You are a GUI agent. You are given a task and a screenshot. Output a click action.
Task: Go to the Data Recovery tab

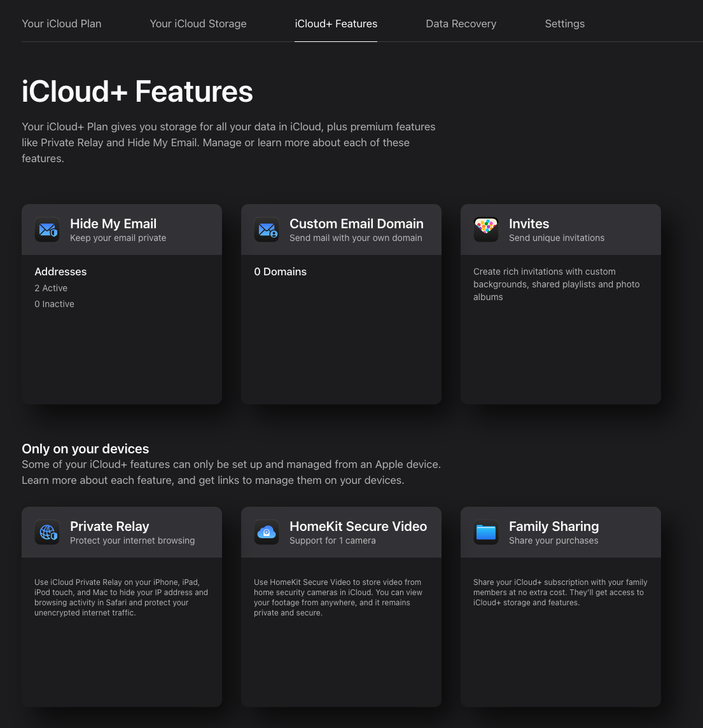[461, 24]
